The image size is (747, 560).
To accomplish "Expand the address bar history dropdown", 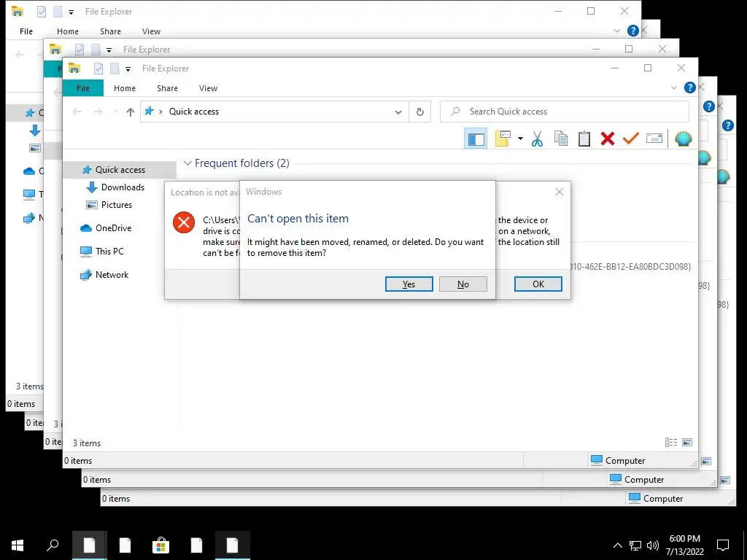I will 398,112.
